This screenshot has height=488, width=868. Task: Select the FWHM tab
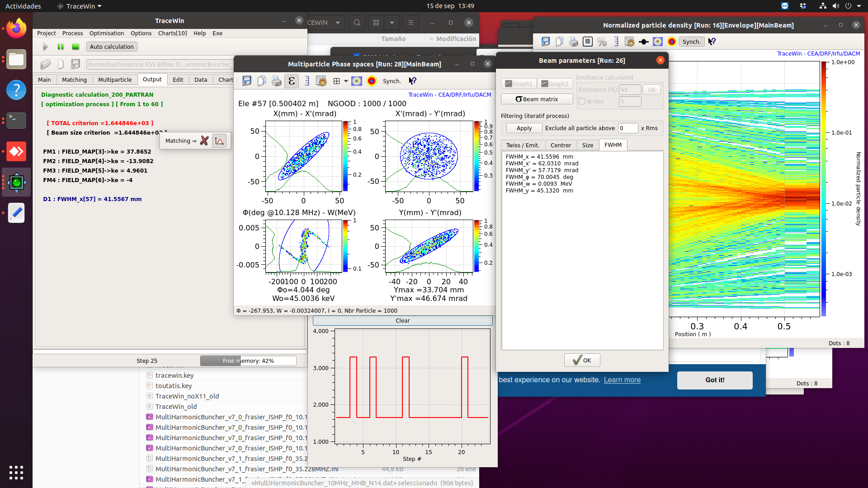(613, 145)
